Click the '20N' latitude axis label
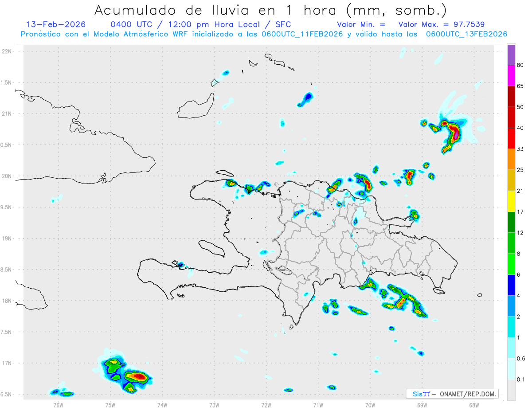Viewport: 532px width, 411px height. 7,176
